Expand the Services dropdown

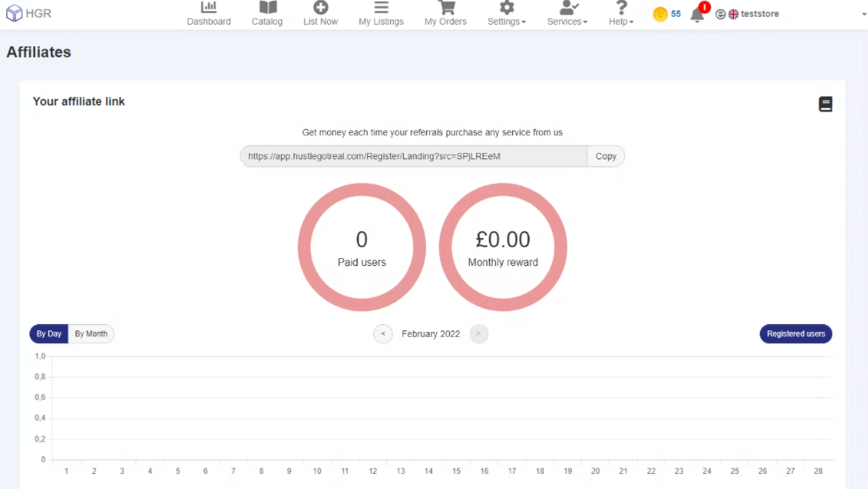(x=567, y=14)
